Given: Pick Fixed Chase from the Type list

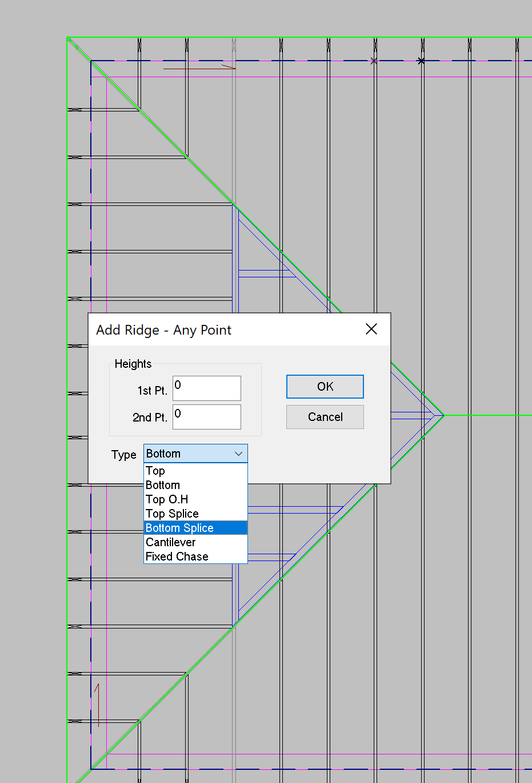Looking at the screenshot, I should point(177,557).
